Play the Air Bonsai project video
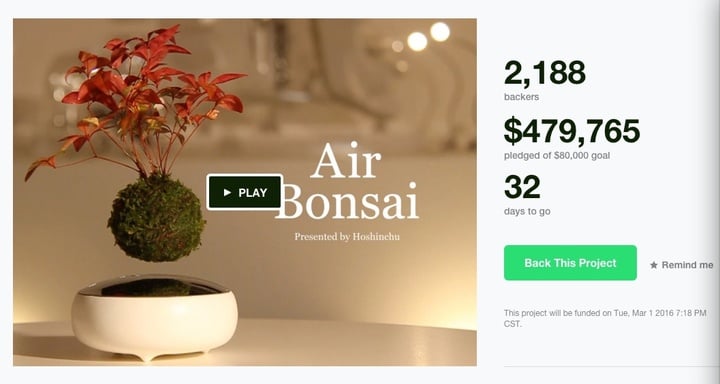This screenshot has width=720, height=384. coord(244,192)
